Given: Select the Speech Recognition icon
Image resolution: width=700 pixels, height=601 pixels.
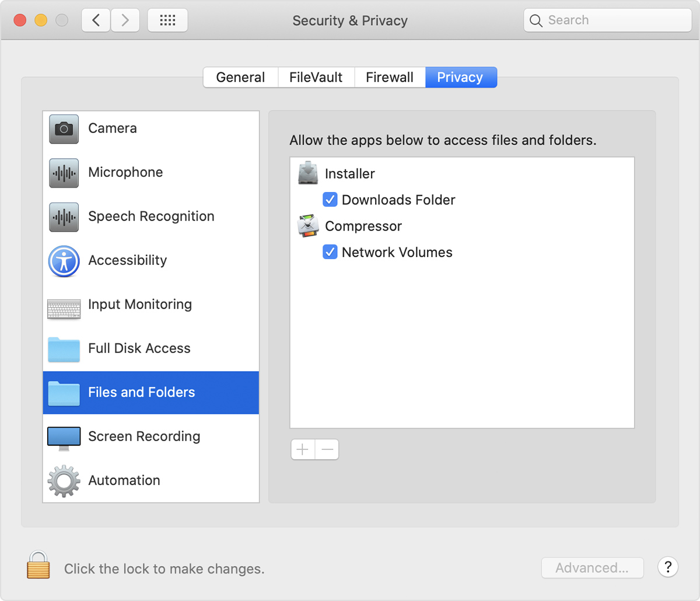Looking at the screenshot, I should click(x=64, y=217).
